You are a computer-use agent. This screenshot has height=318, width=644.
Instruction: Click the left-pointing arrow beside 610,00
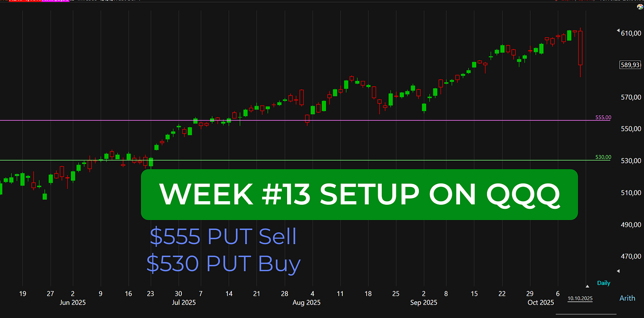point(618,31)
